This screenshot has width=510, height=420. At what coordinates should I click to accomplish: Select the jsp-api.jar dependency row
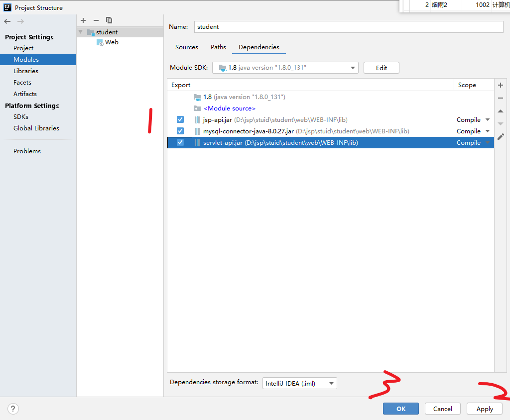pyautogui.click(x=331, y=119)
